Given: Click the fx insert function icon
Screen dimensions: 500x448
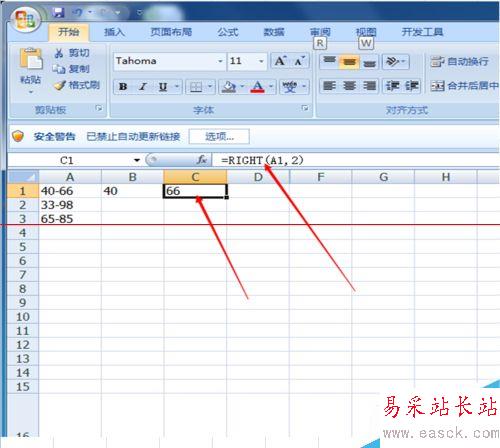Looking at the screenshot, I should (x=202, y=160).
